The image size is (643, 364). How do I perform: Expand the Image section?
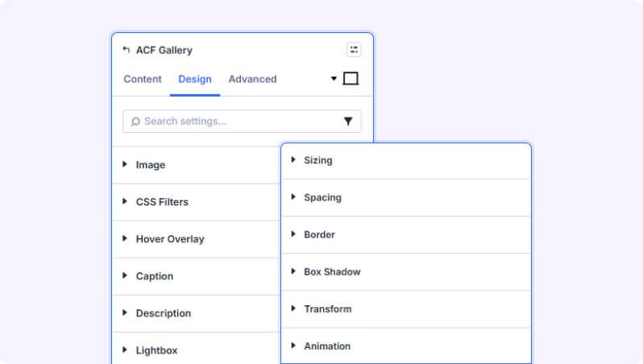coord(196,165)
